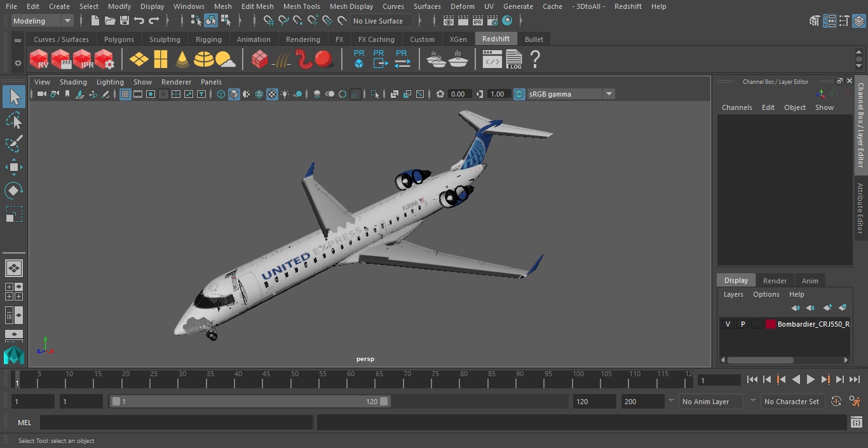868x448 pixels.
Task: Select the Bombardier_CRJ550_R layer name
Action: click(813, 324)
